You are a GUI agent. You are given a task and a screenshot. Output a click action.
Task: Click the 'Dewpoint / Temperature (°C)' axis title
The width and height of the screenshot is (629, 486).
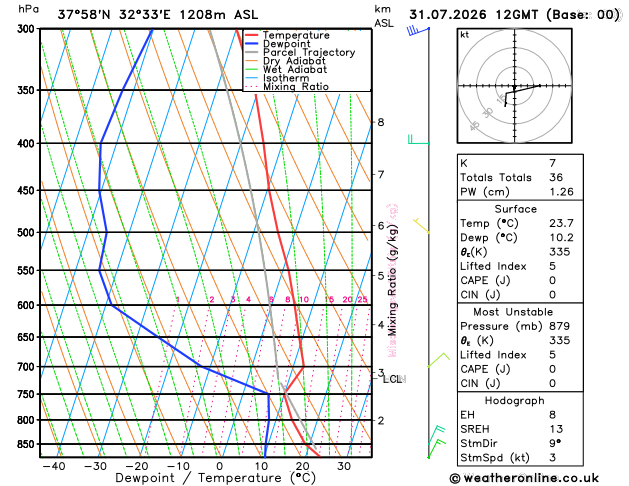tap(215, 478)
